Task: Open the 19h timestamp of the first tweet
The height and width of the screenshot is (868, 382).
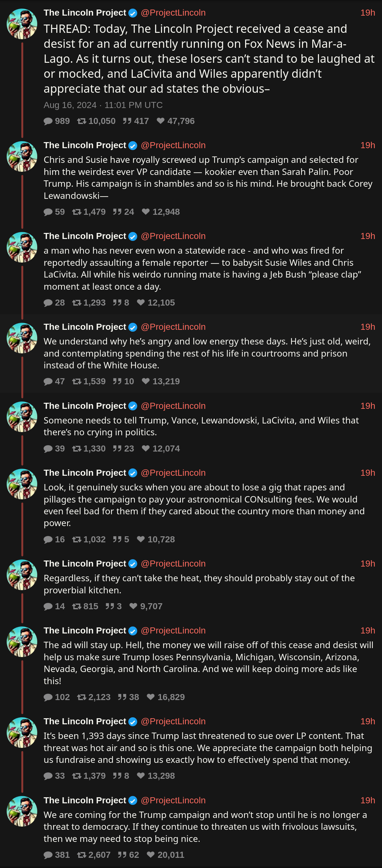Action: click(367, 13)
